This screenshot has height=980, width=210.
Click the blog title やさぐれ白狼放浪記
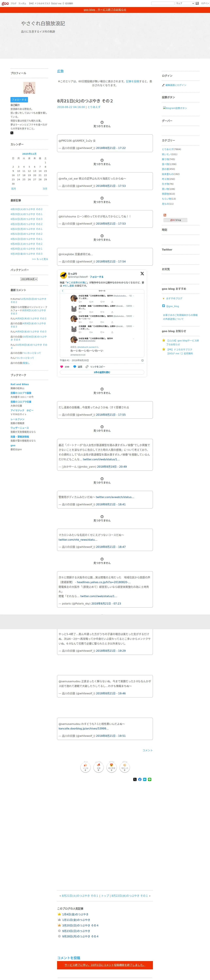[43, 24]
